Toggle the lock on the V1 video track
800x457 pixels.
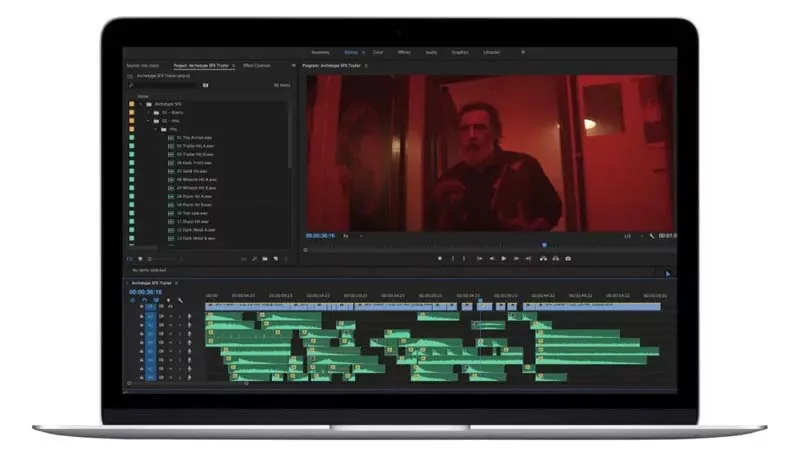(141, 307)
